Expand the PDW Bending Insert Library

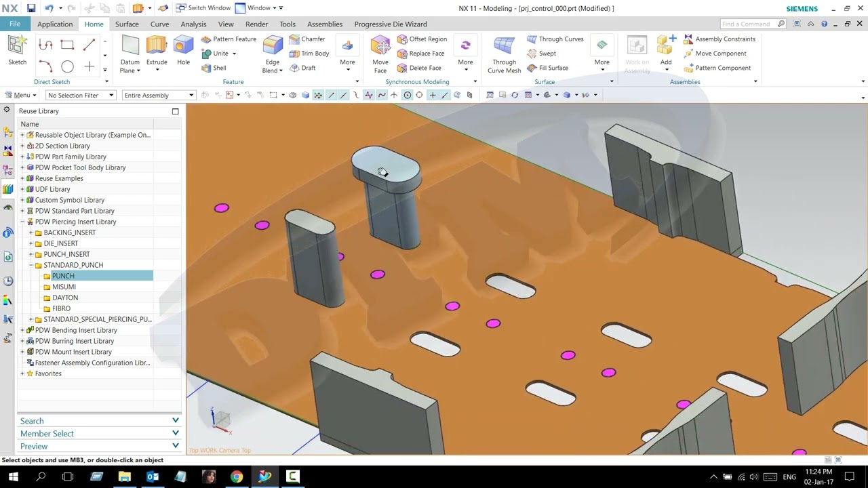[22, 330]
